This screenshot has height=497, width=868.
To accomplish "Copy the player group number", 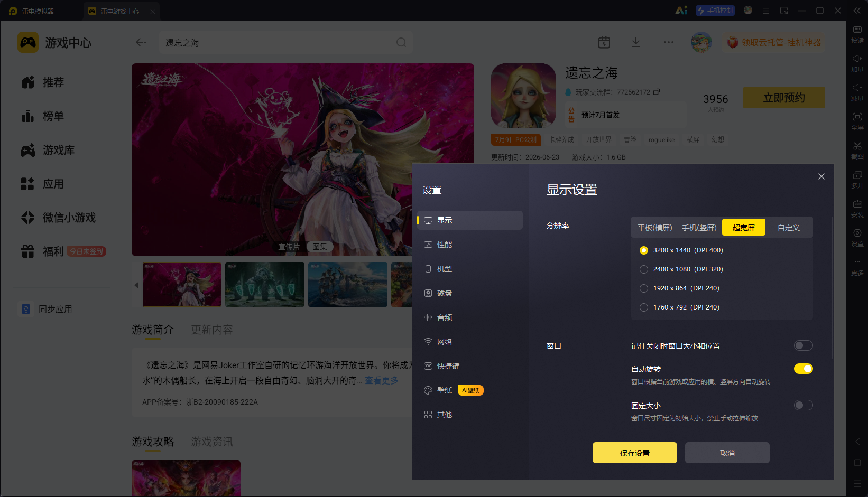I will click(x=657, y=92).
